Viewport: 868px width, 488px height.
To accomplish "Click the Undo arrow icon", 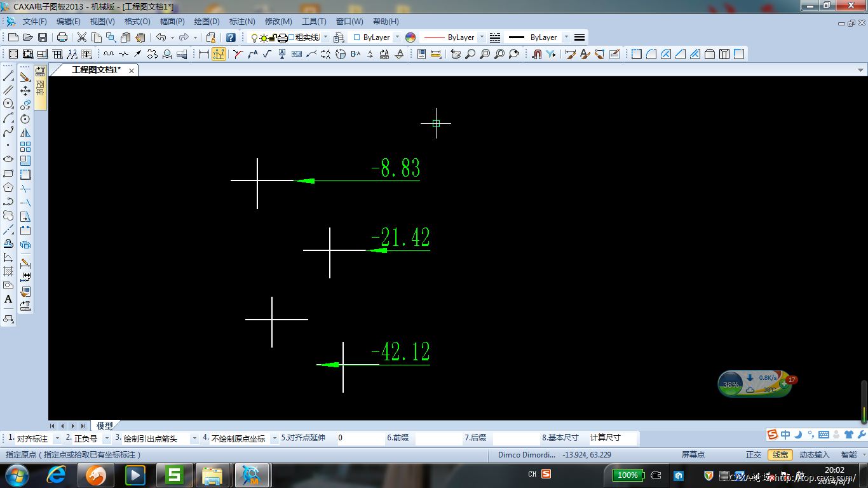I will 161,37.
